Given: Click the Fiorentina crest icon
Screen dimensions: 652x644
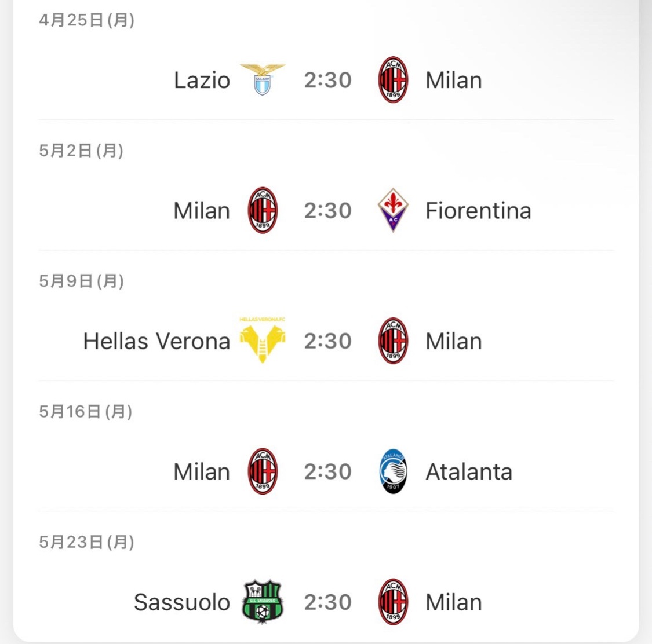Looking at the screenshot, I should pyautogui.click(x=393, y=210).
